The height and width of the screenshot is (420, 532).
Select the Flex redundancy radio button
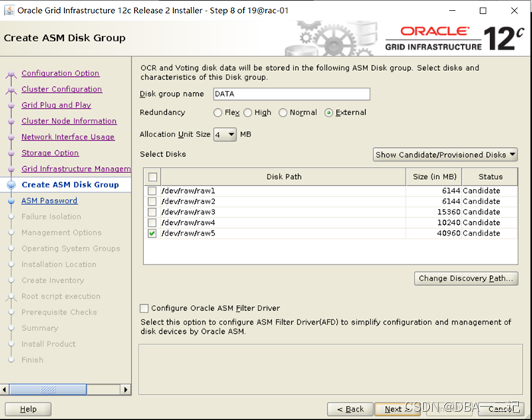pyautogui.click(x=217, y=113)
